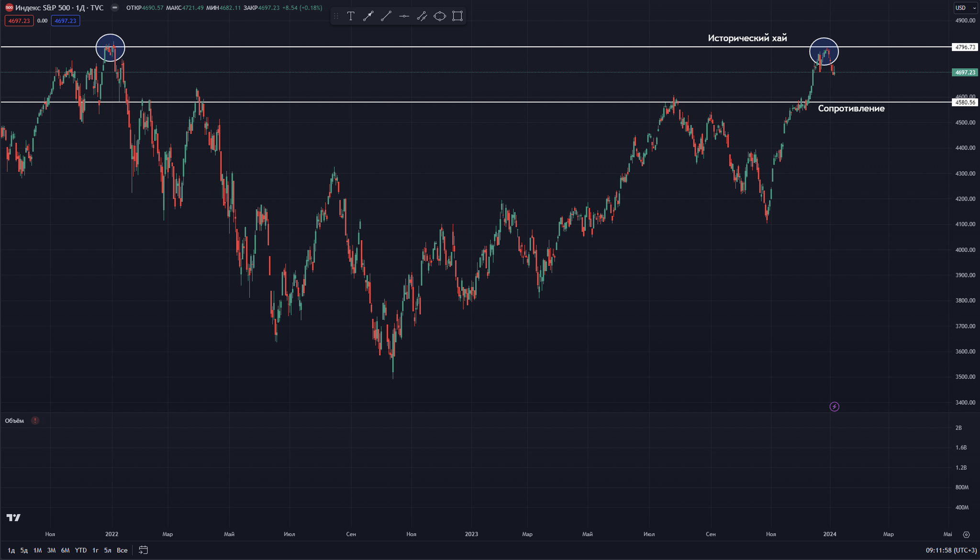
Task: Click the purple lightning event marker
Action: [834, 406]
